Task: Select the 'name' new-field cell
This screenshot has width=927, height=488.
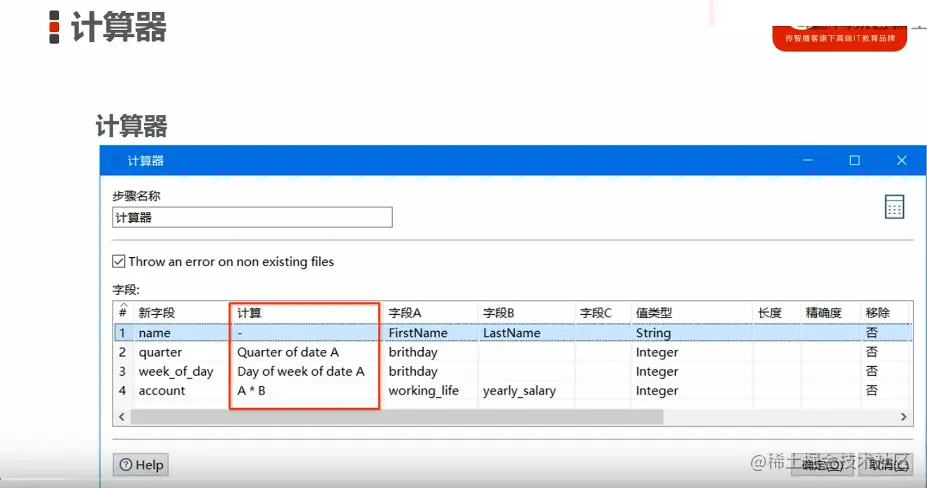Action: click(x=155, y=333)
